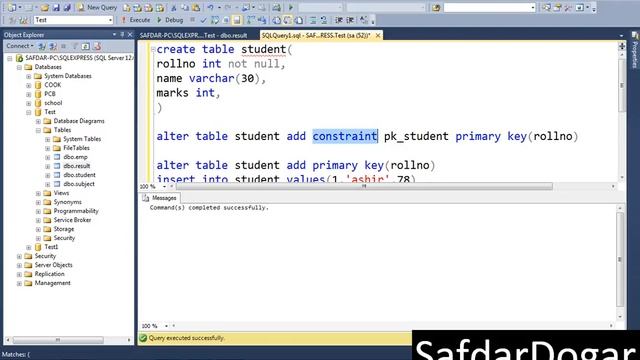Image resolution: width=640 pixels, height=360 pixels.
Task: Execute the current SQL query
Action: [x=136, y=20]
